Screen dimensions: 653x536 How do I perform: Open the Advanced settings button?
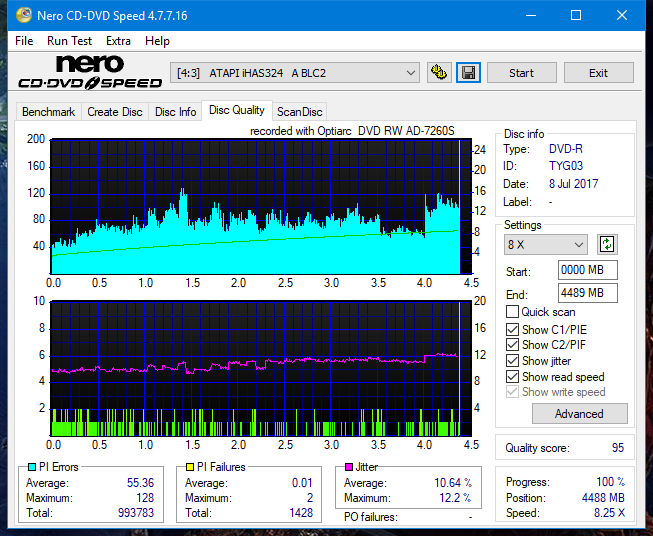point(579,414)
